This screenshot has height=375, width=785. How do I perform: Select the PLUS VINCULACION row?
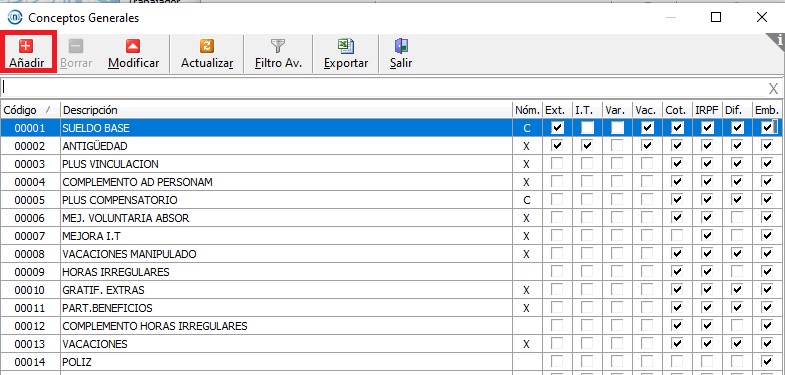click(x=391, y=164)
